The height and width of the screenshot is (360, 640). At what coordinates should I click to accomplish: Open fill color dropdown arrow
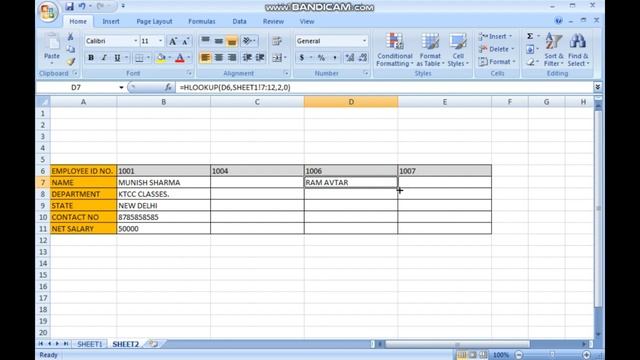pos(169,58)
